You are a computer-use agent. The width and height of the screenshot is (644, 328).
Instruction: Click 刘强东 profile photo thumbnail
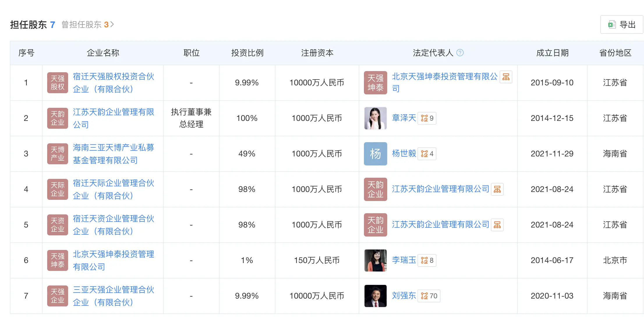click(375, 296)
